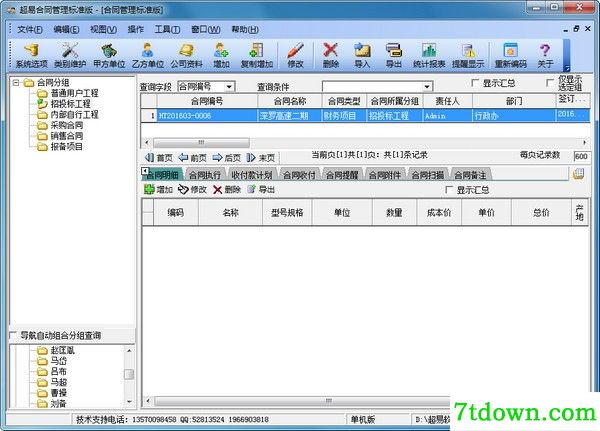Open the 查询字段 dropdown
This screenshot has height=431, width=600.
click(229, 87)
